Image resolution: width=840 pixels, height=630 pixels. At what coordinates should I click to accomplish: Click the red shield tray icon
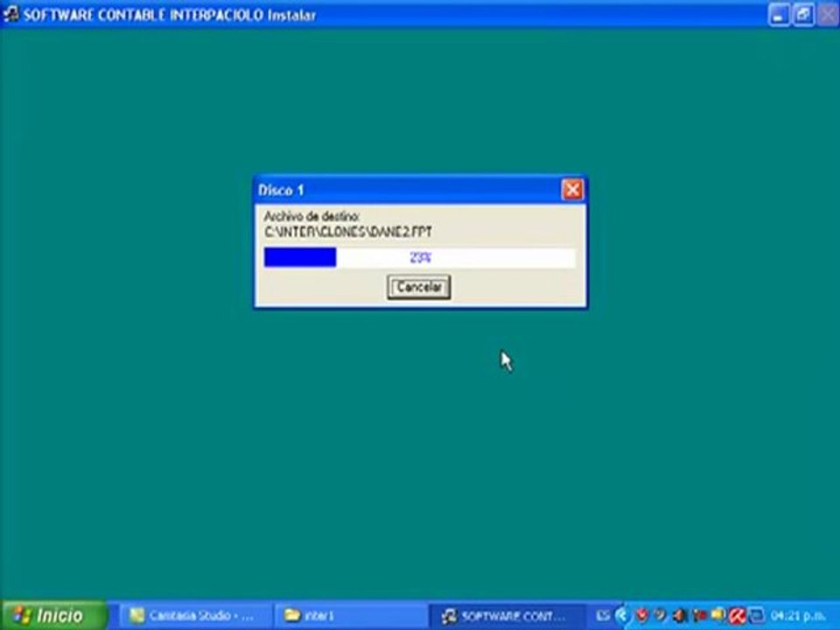coord(641,615)
